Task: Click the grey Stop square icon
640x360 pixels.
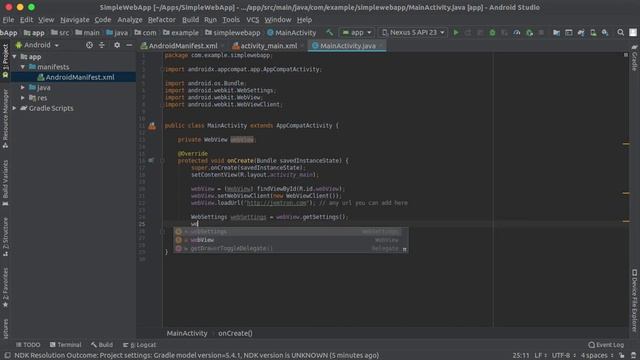Action: [x=542, y=32]
